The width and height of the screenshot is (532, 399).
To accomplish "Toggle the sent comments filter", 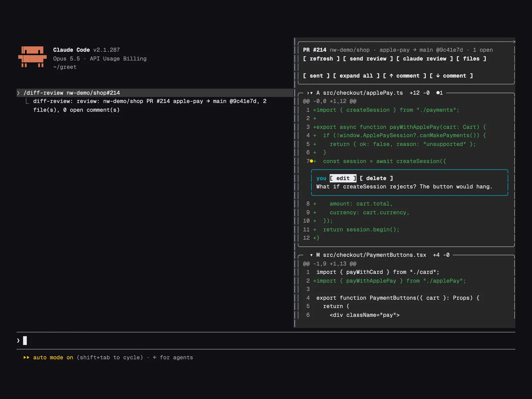I will coord(316,76).
